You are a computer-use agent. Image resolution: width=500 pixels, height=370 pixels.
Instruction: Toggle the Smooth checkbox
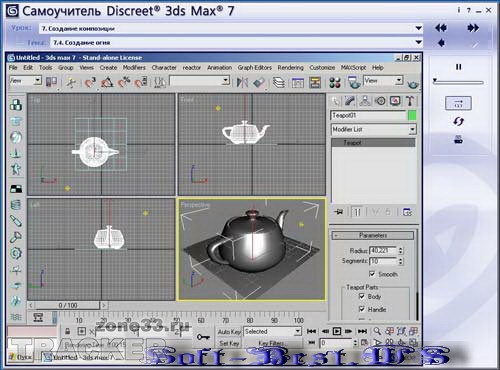pos(372,274)
